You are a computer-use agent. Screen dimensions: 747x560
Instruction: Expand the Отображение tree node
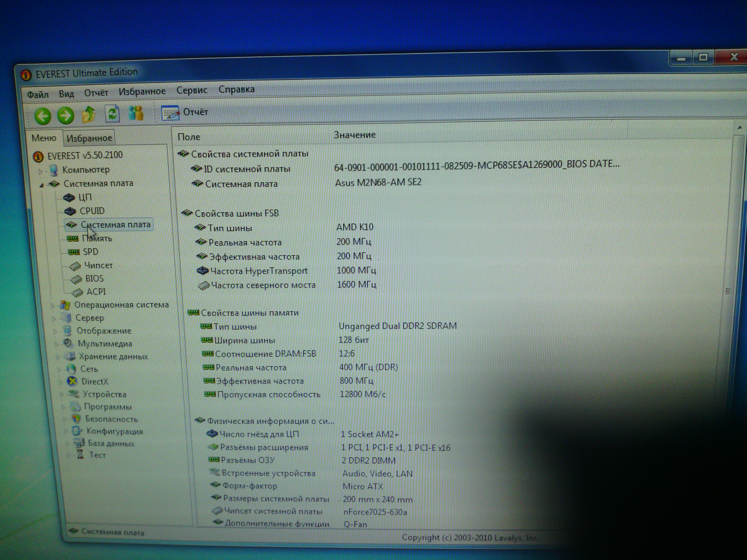tap(55, 332)
